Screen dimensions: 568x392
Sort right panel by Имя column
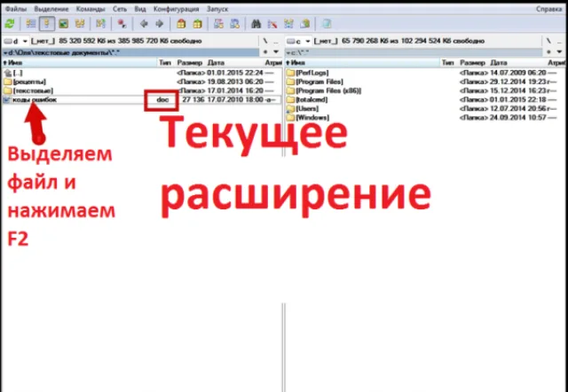point(363,63)
